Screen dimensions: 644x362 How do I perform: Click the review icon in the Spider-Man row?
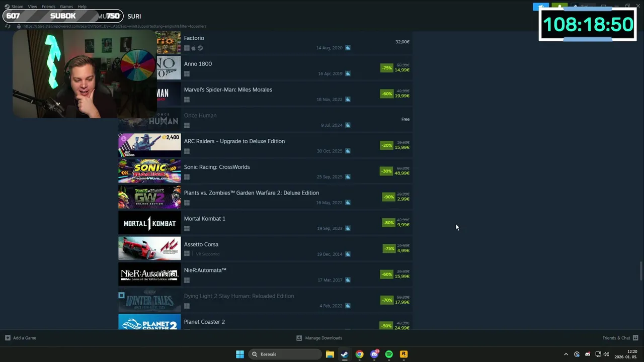348,100
